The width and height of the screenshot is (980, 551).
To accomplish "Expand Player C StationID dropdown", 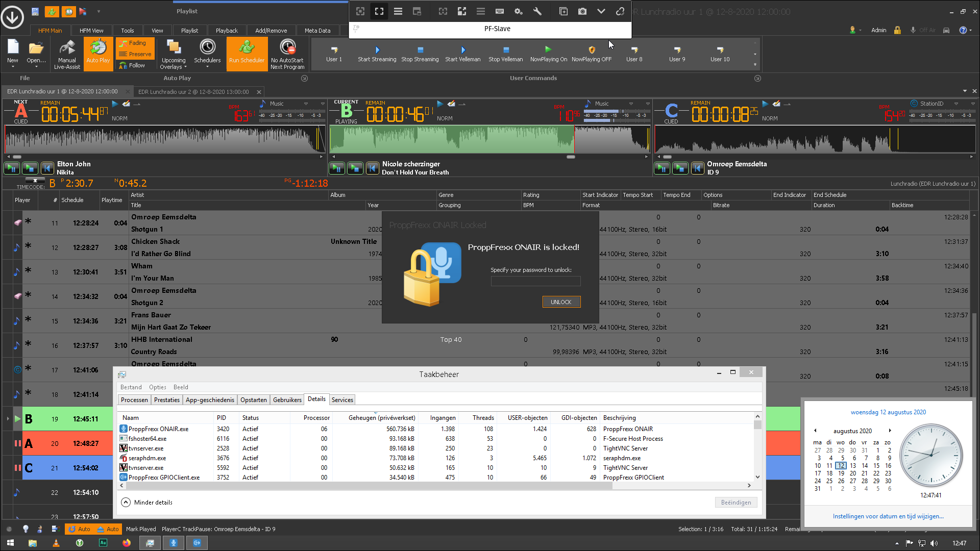I will (956, 104).
